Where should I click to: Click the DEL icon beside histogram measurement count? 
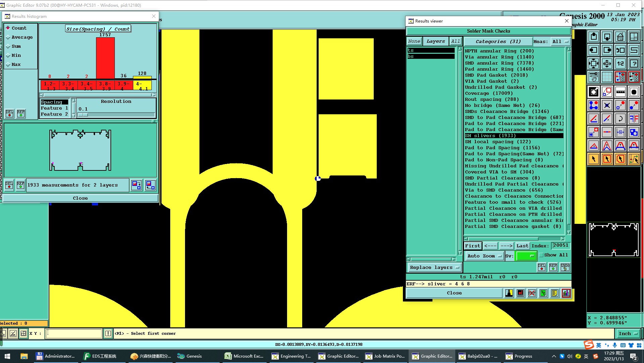coord(9,185)
